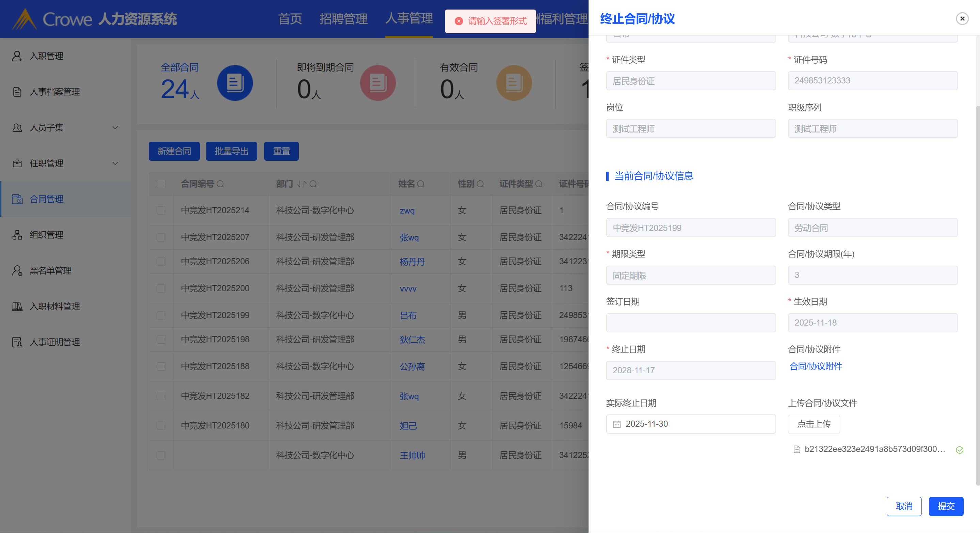Check the row for 中竞发HT2025214

161,210
